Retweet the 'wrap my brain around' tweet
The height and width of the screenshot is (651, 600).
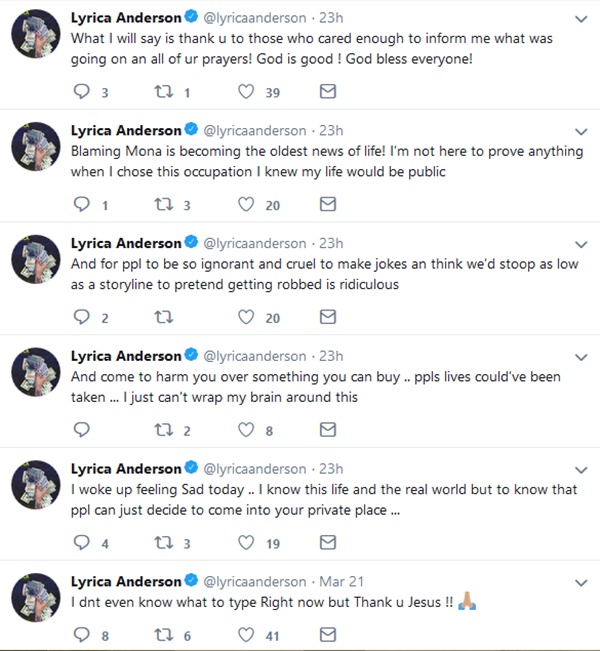pyautogui.click(x=164, y=430)
